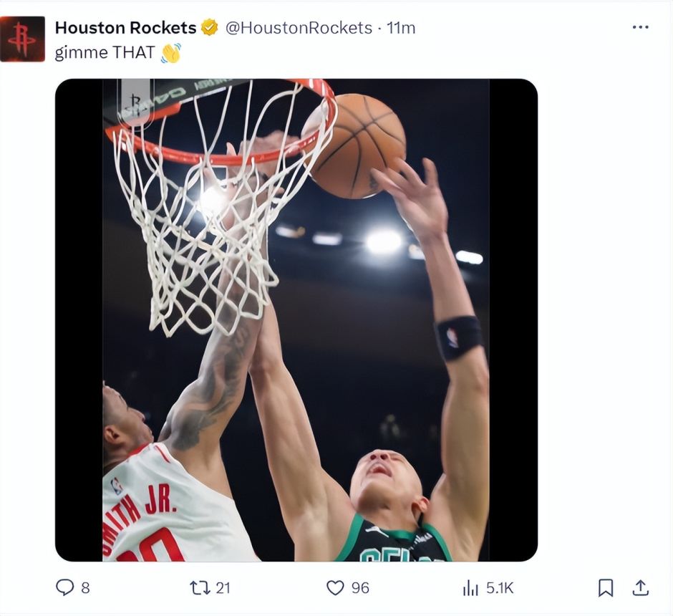Click the Houston Rockets display name
This screenshot has height=616, width=673.
click(x=125, y=28)
